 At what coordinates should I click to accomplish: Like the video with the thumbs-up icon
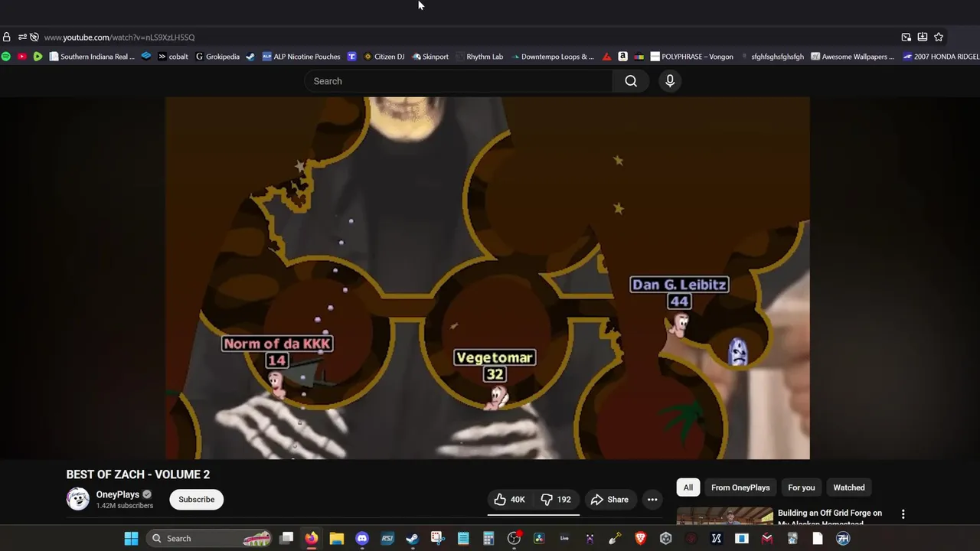pos(510,500)
